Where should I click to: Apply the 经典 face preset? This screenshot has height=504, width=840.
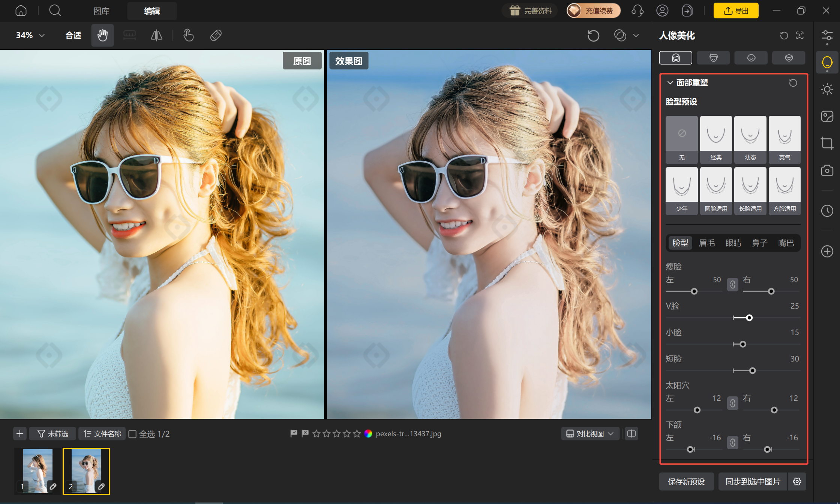tap(716, 139)
